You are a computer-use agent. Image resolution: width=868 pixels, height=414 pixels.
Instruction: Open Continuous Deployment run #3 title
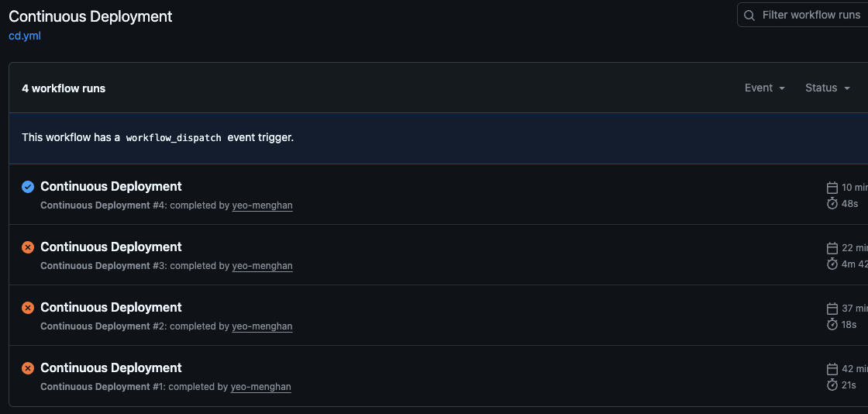(x=111, y=247)
